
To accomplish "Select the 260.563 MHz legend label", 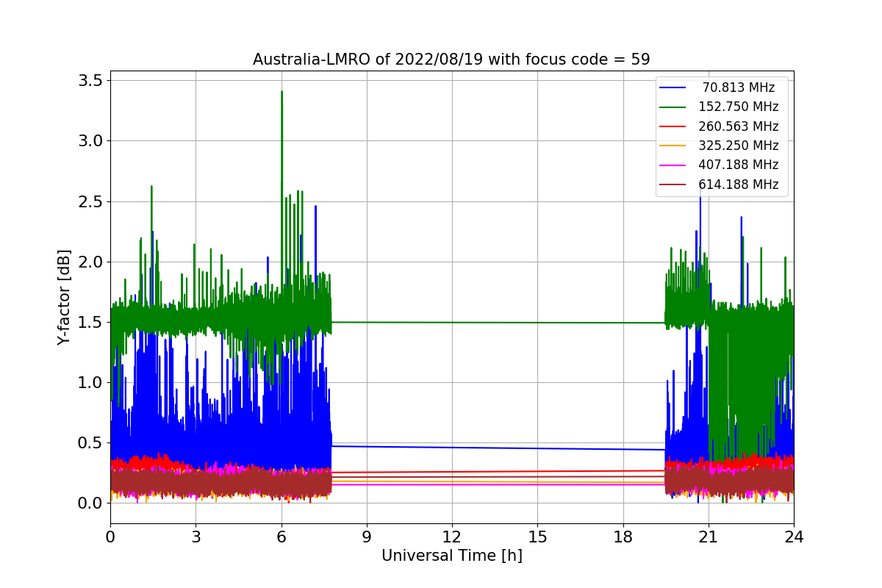I will click(x=738, y=126).
